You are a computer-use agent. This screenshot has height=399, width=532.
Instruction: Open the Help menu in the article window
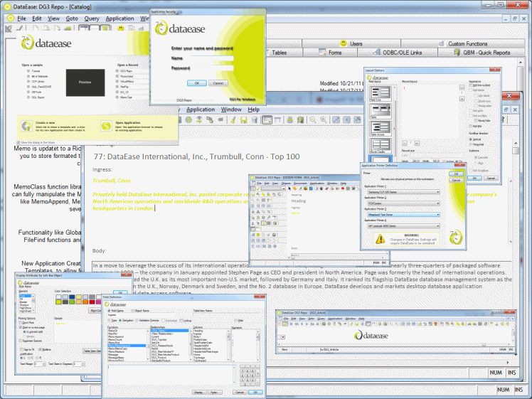[253, 110]
